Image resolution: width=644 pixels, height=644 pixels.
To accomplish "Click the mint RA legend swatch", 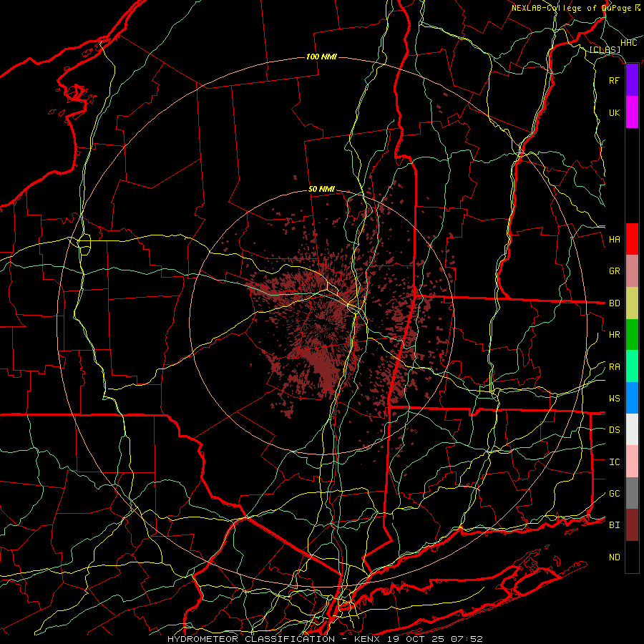I will point(632,366).
